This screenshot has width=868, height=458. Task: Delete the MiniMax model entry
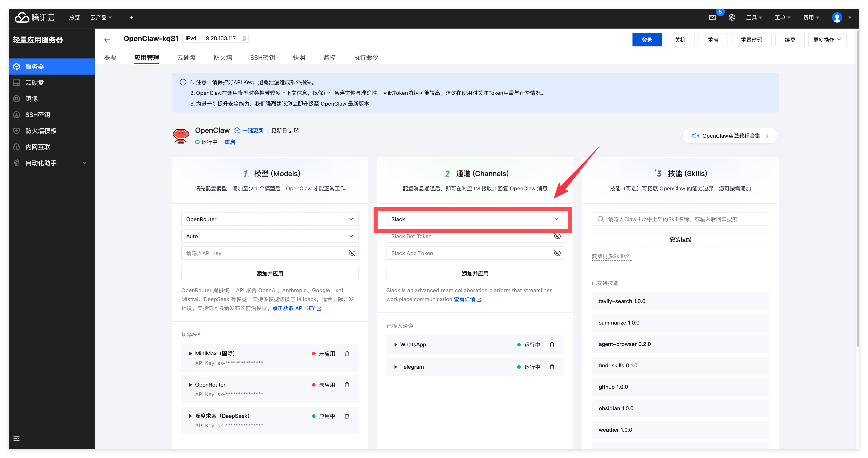347,354
